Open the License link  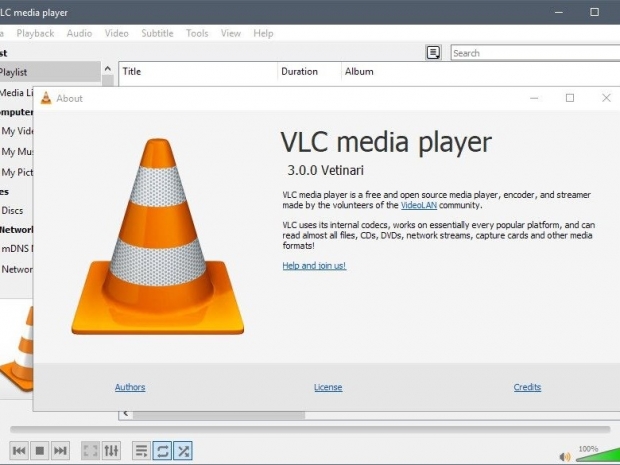tap(328, 387)
